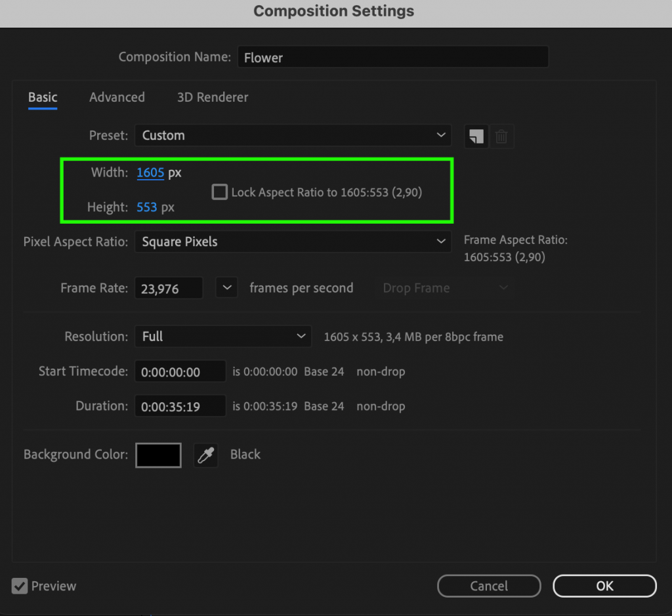Open the 3D Renderer tab

(213, 97)
